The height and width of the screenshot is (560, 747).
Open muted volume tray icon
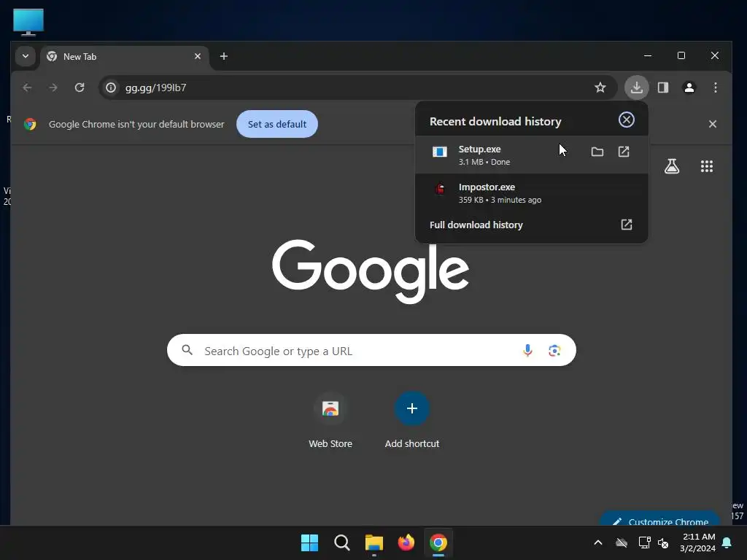663,542
